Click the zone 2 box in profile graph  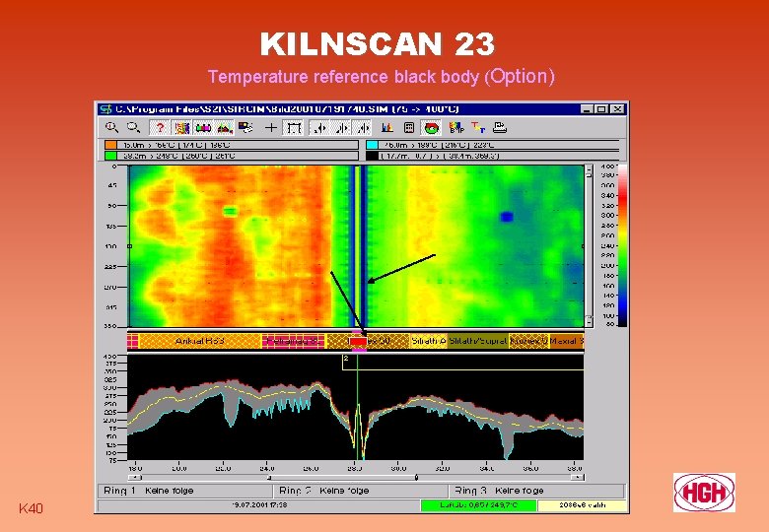click(x=463, y=362)
